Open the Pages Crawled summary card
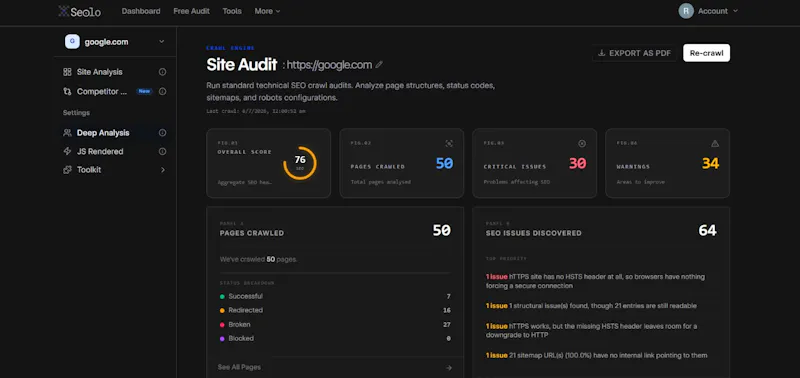The width and height of the screenshot is (800, 378). click(x=402, y=163)
